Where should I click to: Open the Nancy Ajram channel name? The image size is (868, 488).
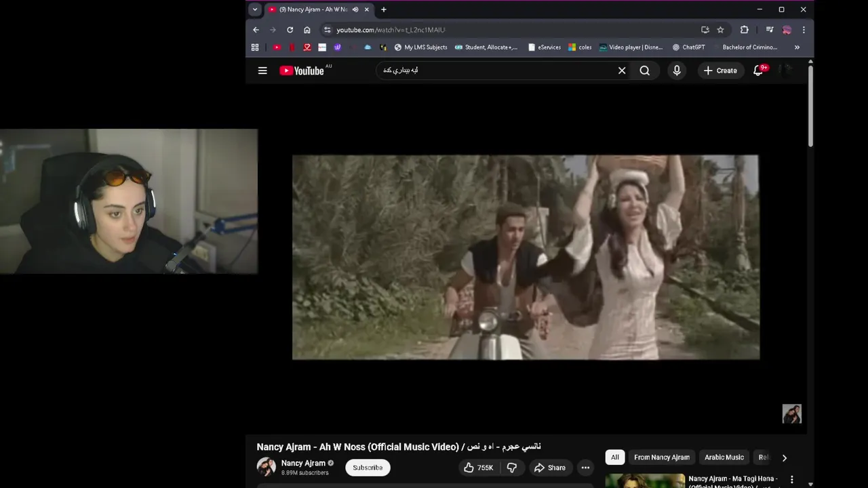[x=303, y=463]
